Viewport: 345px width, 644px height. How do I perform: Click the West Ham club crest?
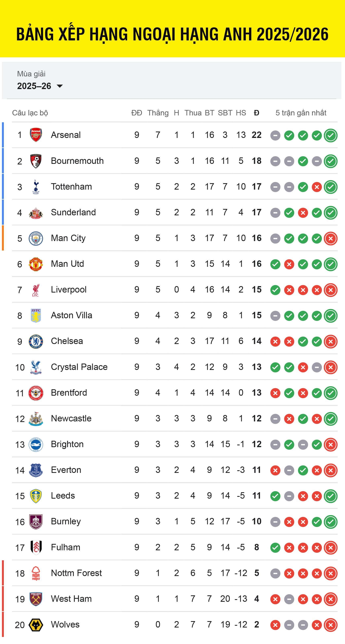click(36, 599)
